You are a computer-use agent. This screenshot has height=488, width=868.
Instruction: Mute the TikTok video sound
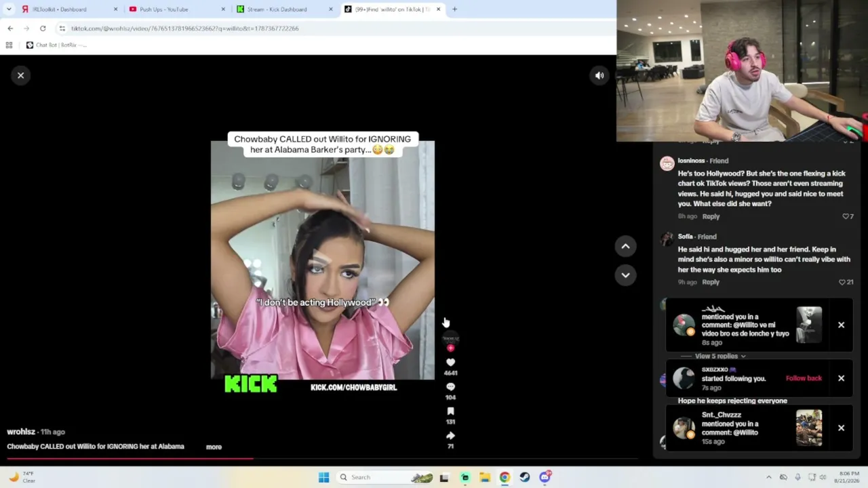coord(599,76)
